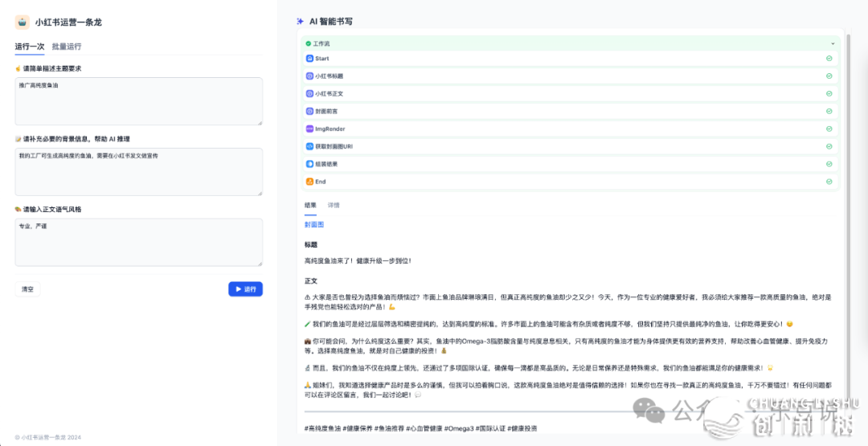Screen dimensions: 868x446
Task: Collapse the 工作流 panel with chevron
Action: pyautogui.click(x=833, y=43)
